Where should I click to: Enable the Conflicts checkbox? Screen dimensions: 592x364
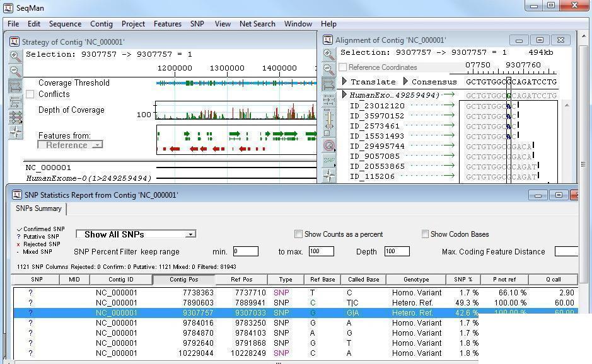(x=30, y=94)
